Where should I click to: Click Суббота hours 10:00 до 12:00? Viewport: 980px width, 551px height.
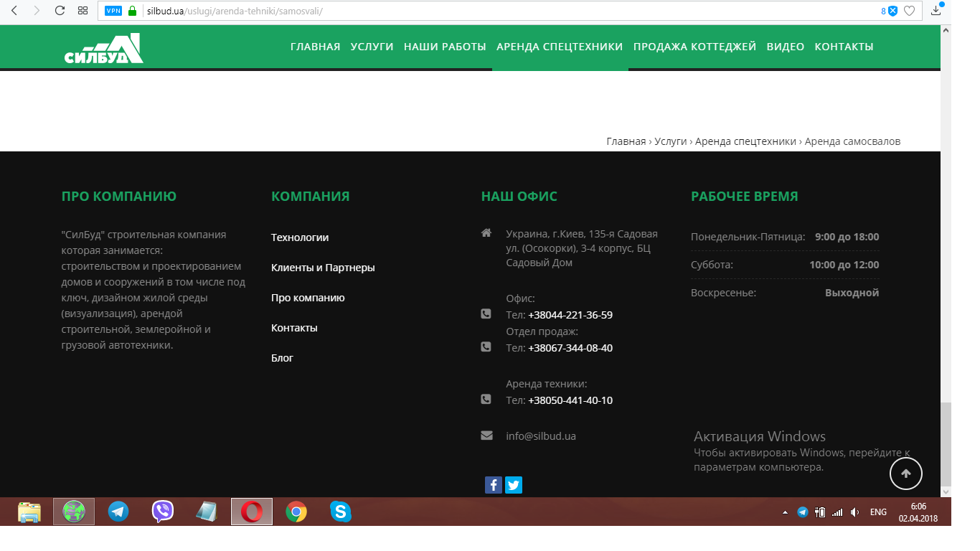pos(844,265)
